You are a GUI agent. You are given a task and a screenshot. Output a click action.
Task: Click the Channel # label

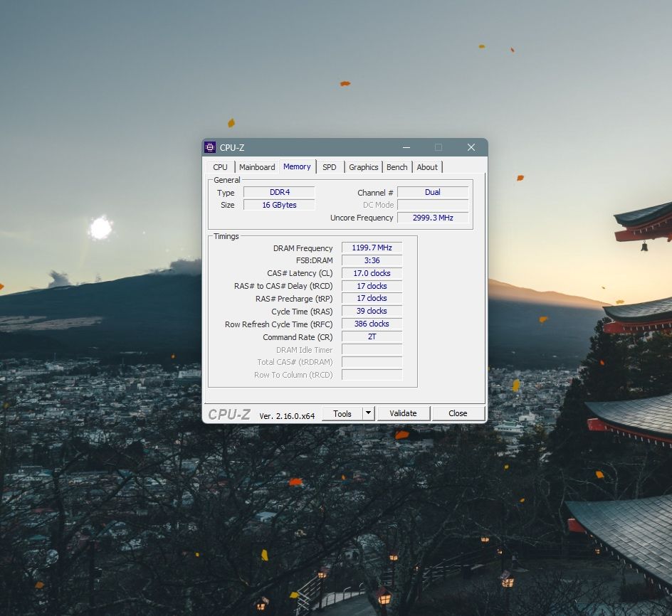point(375,193)
